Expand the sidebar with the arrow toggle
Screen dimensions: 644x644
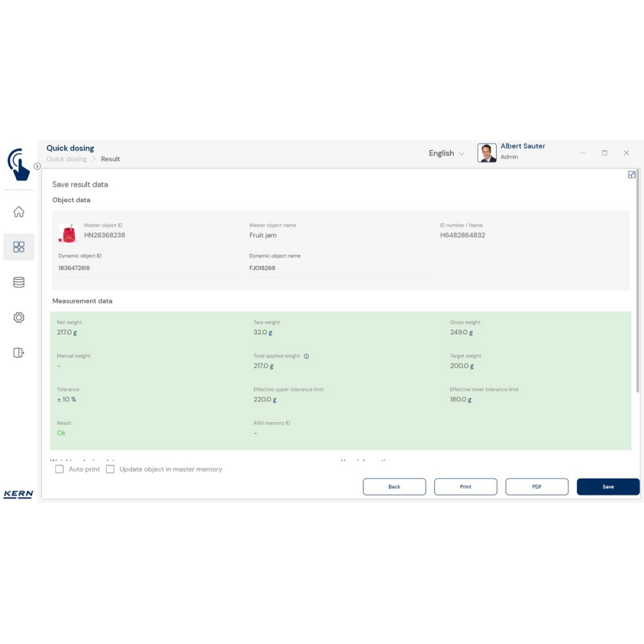pyautogui.click(x=37, y=166)
